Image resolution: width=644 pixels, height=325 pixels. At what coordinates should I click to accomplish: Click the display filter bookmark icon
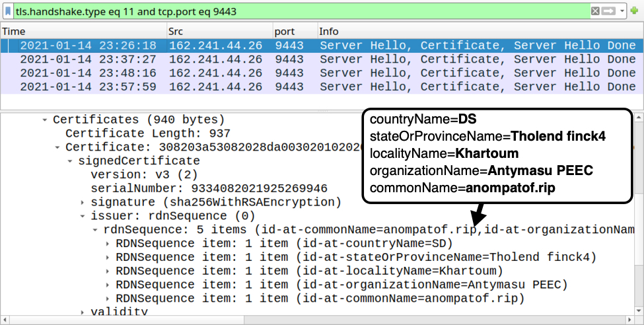(8, 11)
